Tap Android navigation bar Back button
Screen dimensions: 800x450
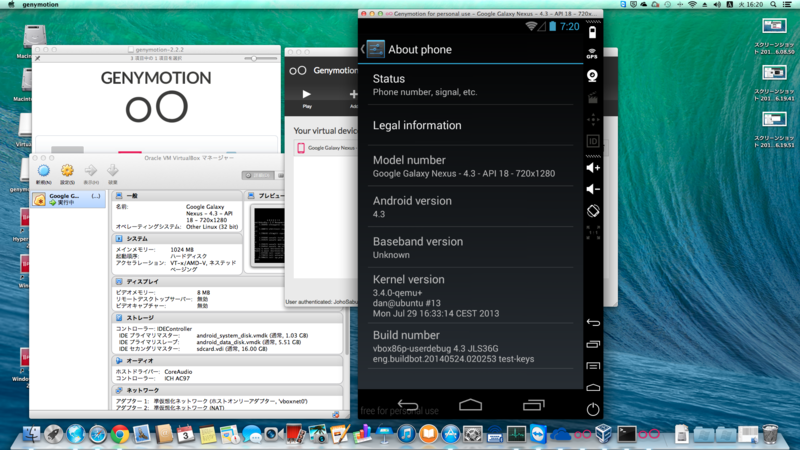click(408, 405)
